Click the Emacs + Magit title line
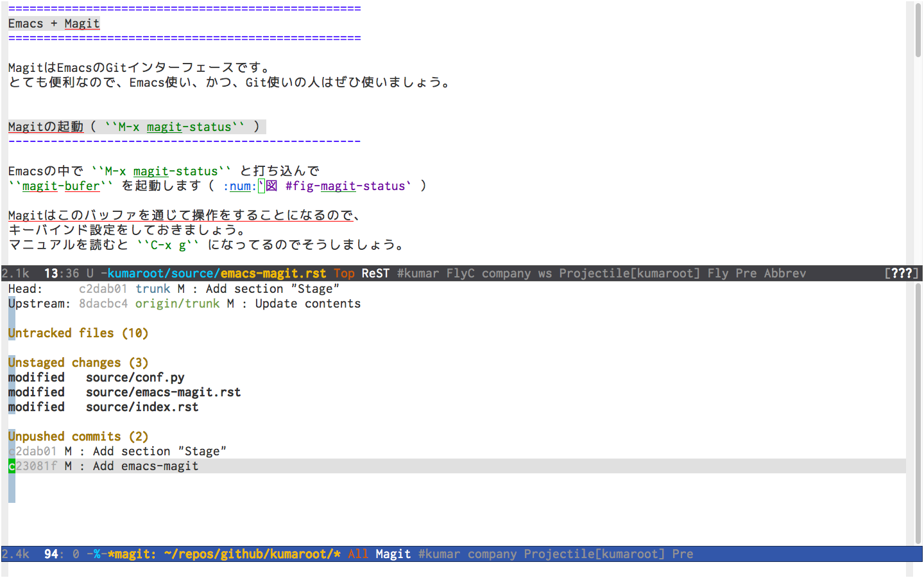 tap(54, 24)
